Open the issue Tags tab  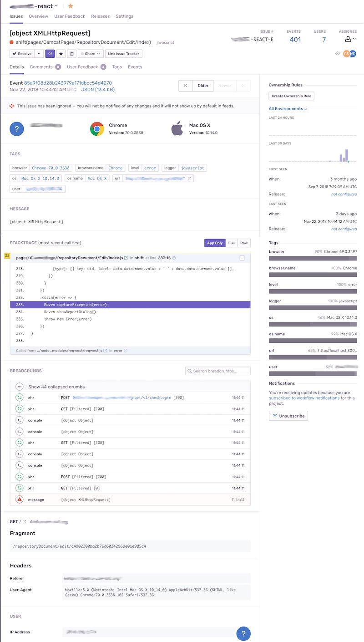[x=117, y=67]
